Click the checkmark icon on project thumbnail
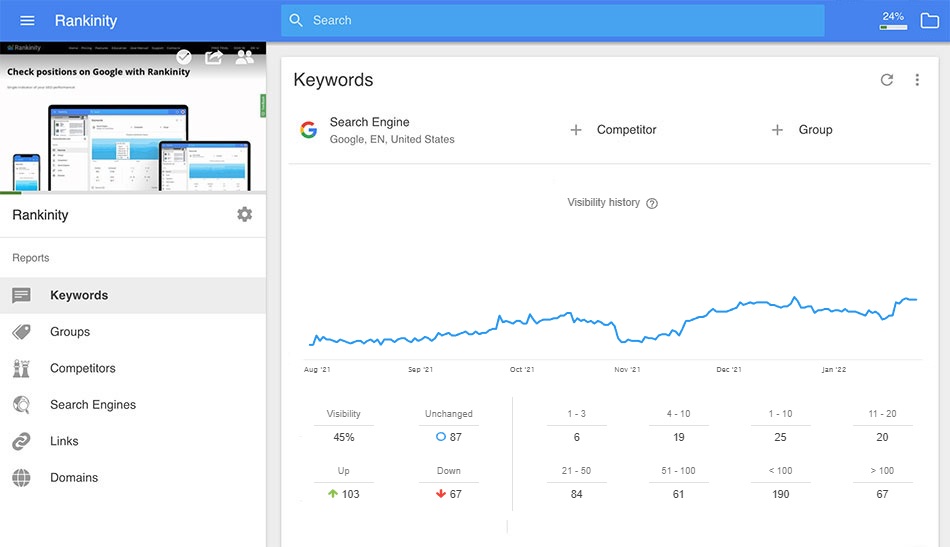 click(184, 57)
